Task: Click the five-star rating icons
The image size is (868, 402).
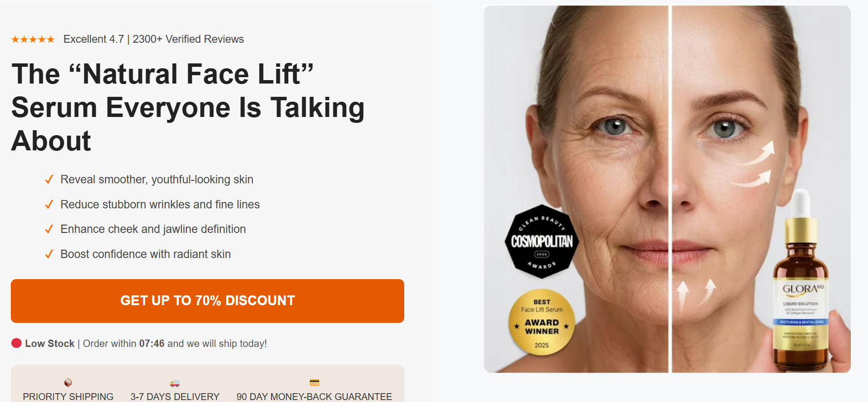Action: tap(33, 39)
